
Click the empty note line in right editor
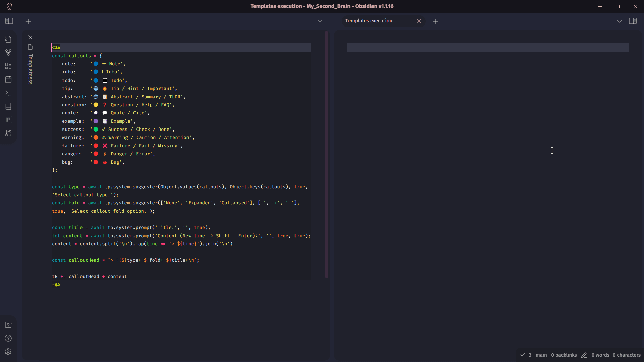point(487,47)
